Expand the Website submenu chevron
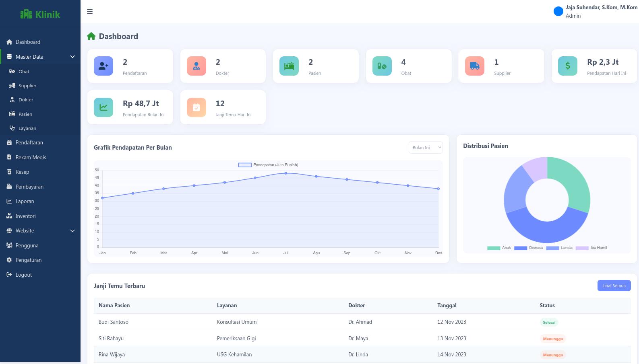639x364 pixels. (72, 231)
